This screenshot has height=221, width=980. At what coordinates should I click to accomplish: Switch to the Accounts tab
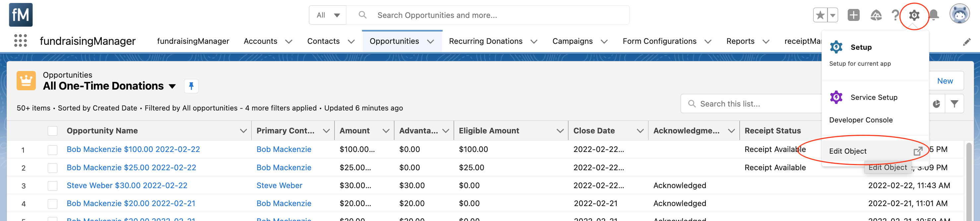click(260, 41)
